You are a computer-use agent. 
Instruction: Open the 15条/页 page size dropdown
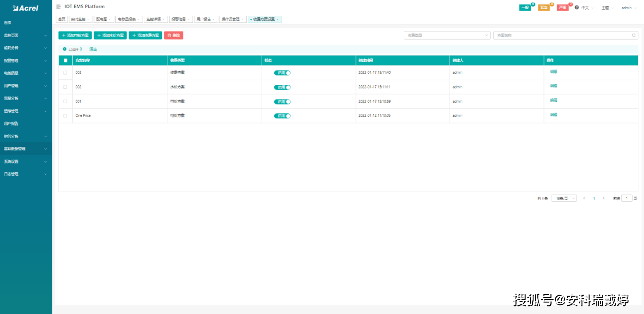pos(564,198)
